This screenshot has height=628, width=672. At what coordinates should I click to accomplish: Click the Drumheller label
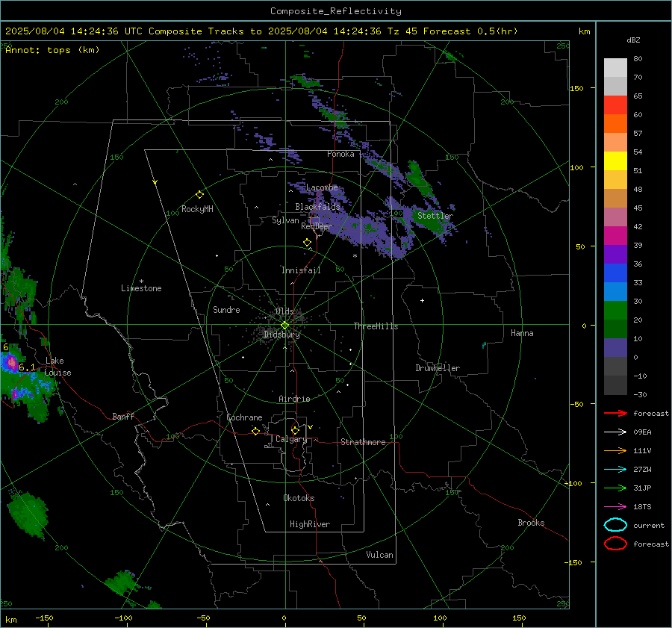point(438,368)
